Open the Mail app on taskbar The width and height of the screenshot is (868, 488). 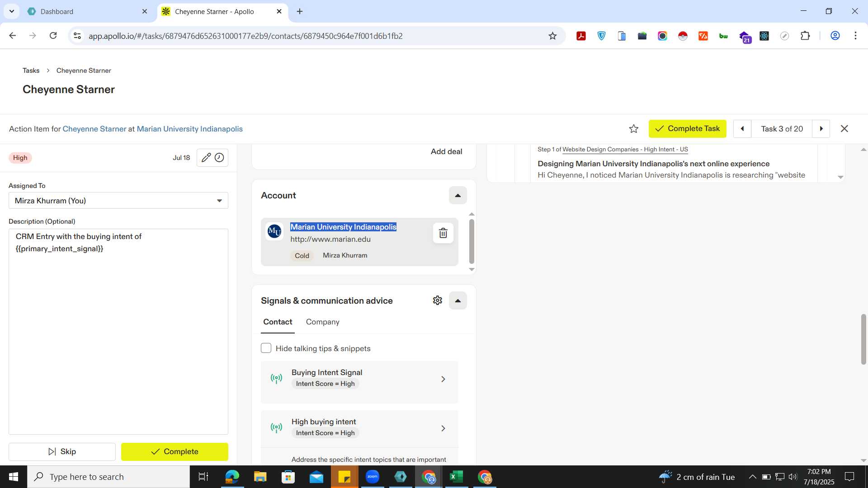tap(316, 477)
